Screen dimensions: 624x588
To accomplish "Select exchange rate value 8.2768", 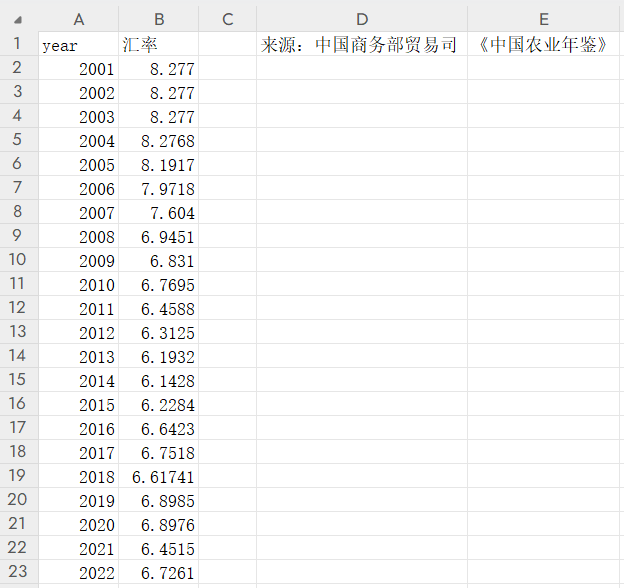I will click(x=158, y=140).
